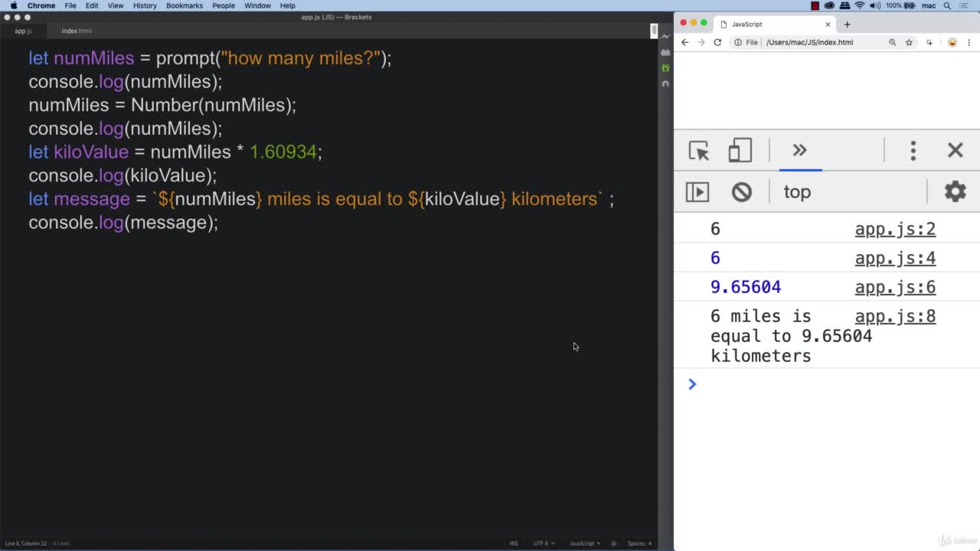Viewport: 980px width, 551px height.
Task: Click the Chrome back arrow button
Action: pyautogui.click(x=684, y=42)
